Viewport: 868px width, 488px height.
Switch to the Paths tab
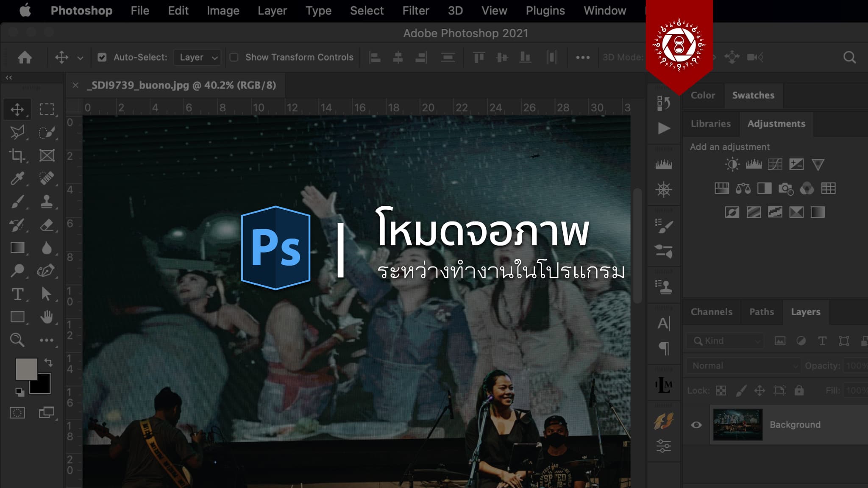(762, 312)
